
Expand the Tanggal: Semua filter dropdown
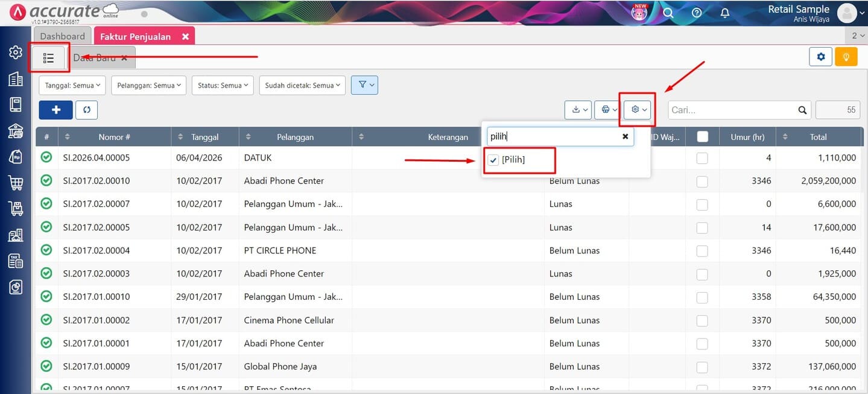click(x=72, y=86)
